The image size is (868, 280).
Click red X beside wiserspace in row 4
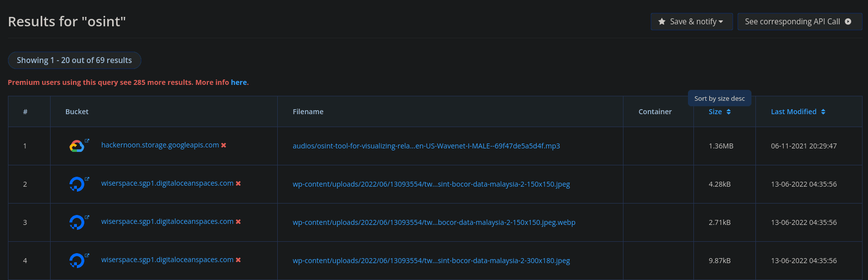[x=238, y=260]
